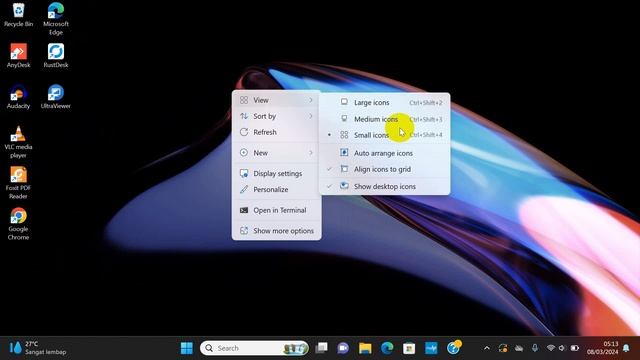The width and height of the screenshot is (640, 360).
Task: Select the Microsoft Edge desktop shortcut
Action: point(56,19)
